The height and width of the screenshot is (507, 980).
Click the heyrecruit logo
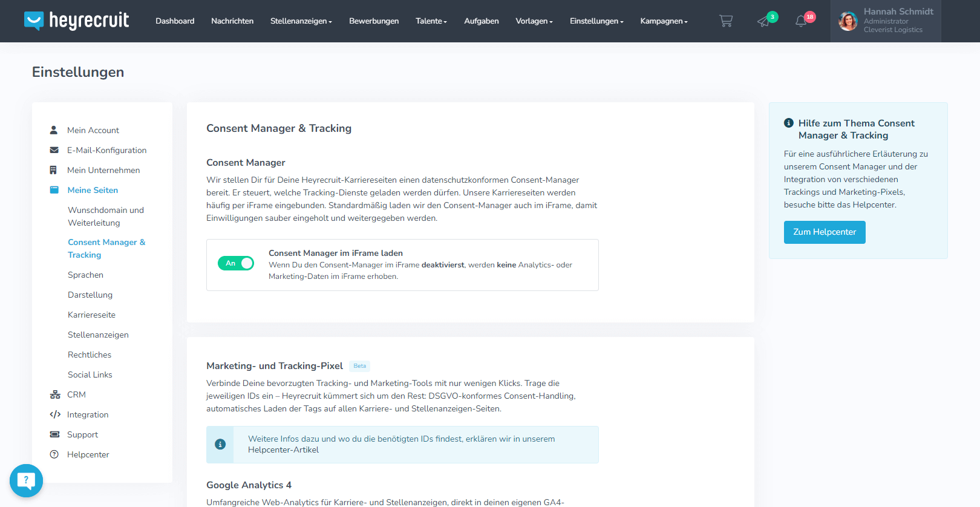pos(77,21)
